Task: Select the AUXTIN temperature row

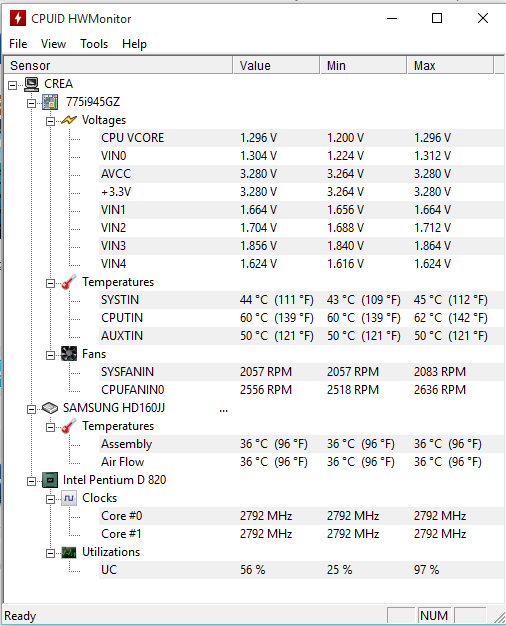Action: 302,336
